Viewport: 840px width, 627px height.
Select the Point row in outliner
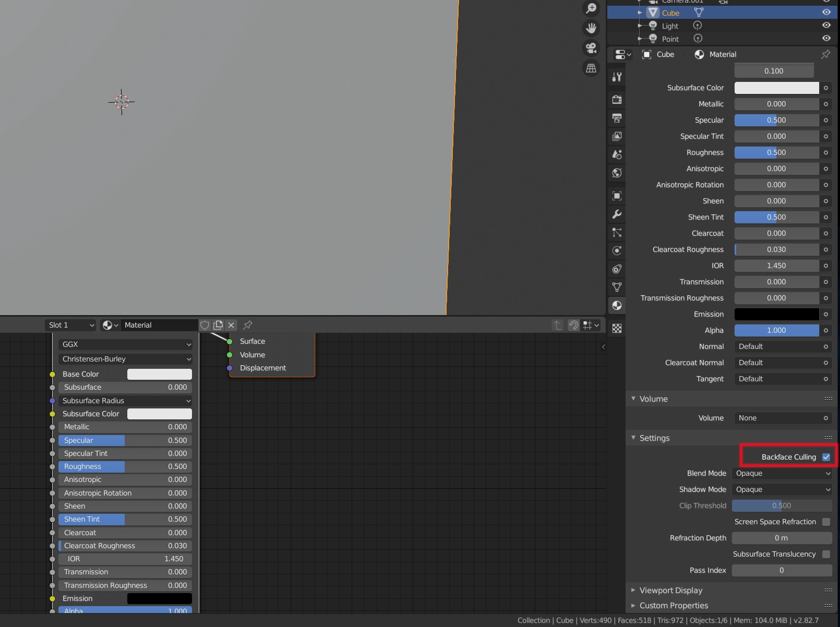[x=723, y=39]
